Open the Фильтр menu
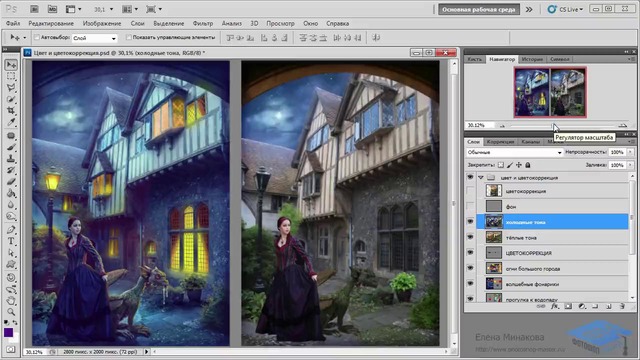Viewport: 640px width, 360px height. pyautogui.click(x=203, y=24)
